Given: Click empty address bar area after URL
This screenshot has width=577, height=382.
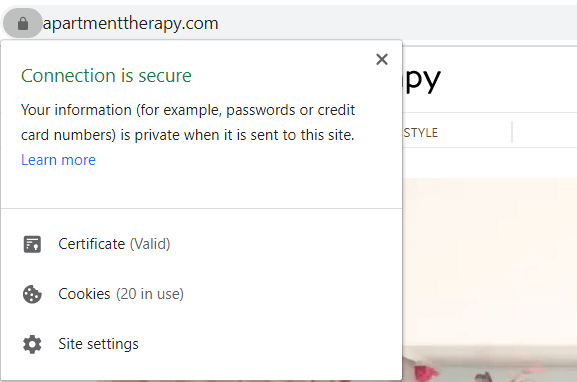Looking at the screenshot, I should click(397, 24).
